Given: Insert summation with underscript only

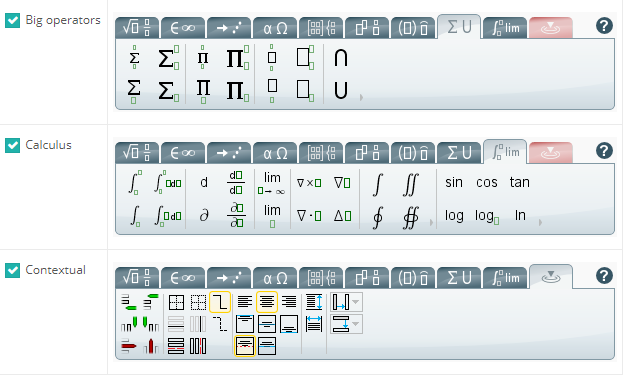Looking at the screenshot, I should 134,91.
